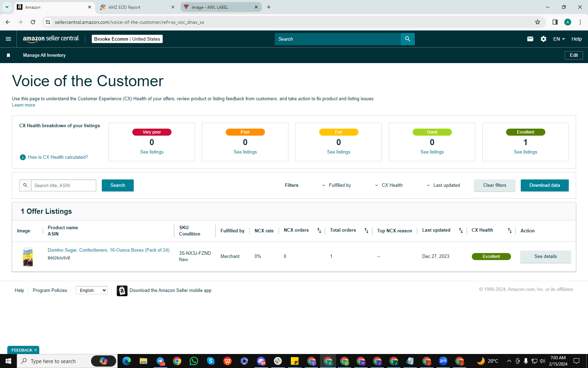Screen dimensions: 588x368
Task: See listings under Poor
Action: pyautogui.click(x=245, y=152)
